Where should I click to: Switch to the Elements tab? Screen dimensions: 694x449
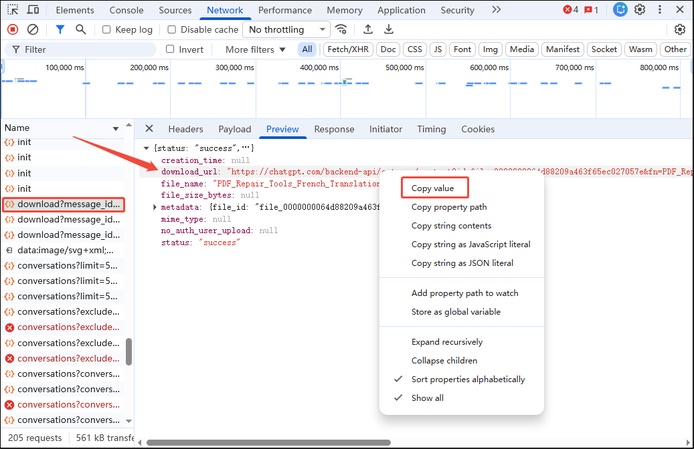(75, 10)
